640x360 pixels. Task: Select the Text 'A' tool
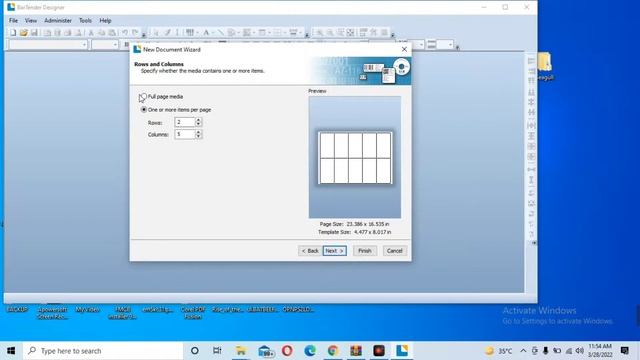[207, 33]
